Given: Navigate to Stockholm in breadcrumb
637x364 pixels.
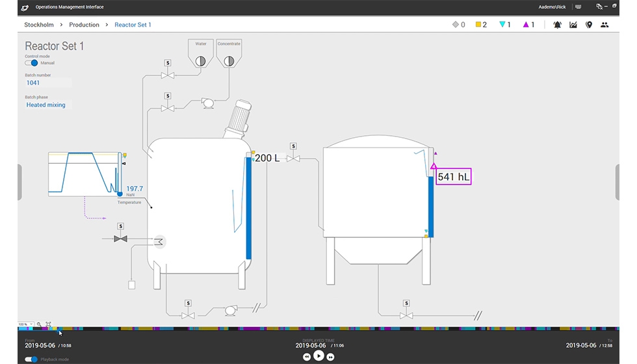Looking at the screenshot, I should pos(39,25).
